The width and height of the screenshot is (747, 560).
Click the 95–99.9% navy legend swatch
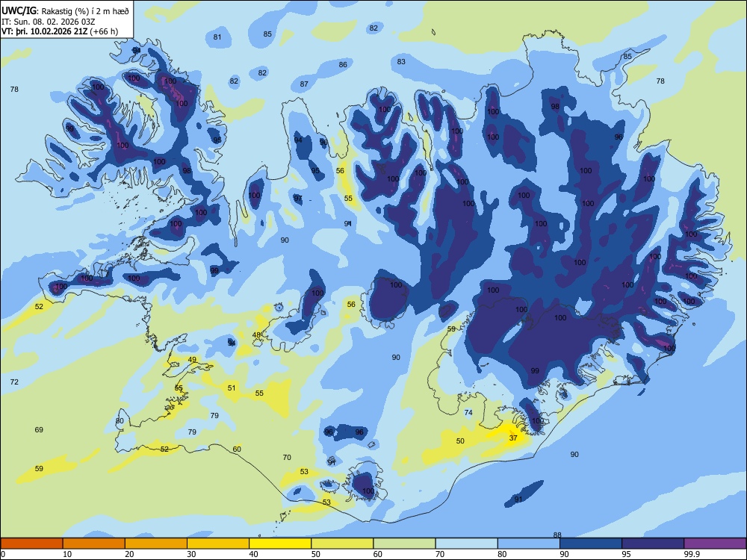pyautogui.click(x=653, y=544)
